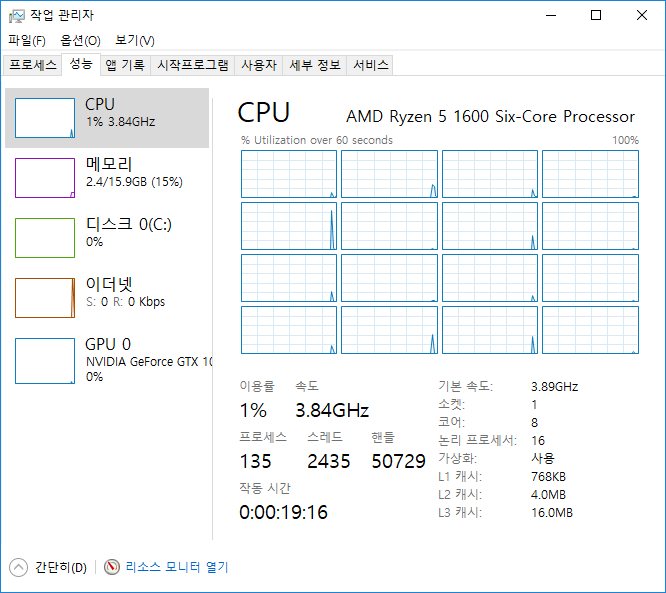The image size is (666, 593).
Task: Select the 메모리 purple graph thumbnail
Action: pyautogui.click(x=45, y=178)
